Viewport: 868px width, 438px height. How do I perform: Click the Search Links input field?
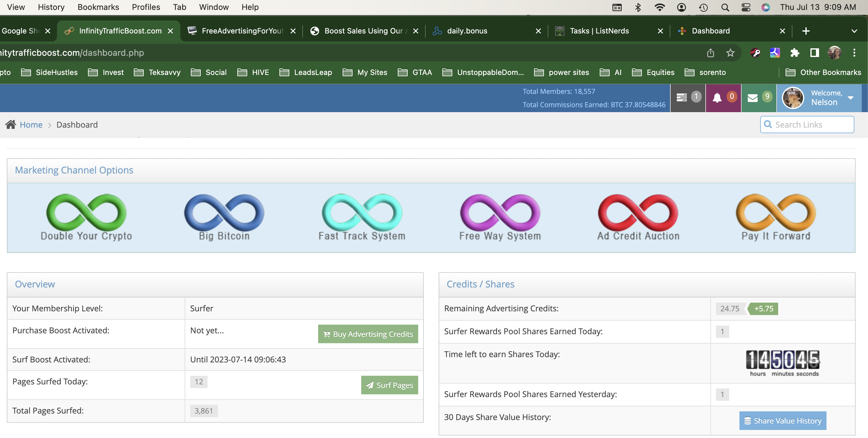(807, 125)
